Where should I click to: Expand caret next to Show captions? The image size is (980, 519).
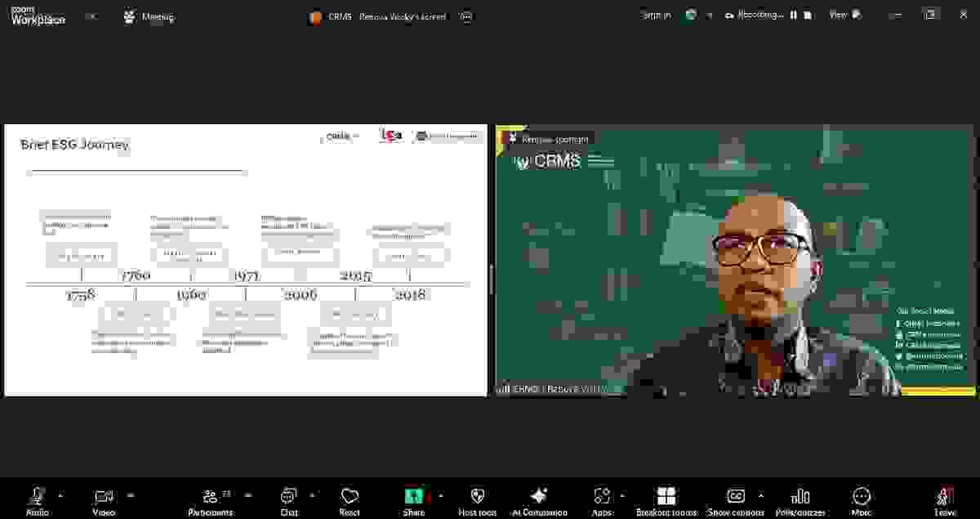(x=761, y=494)
